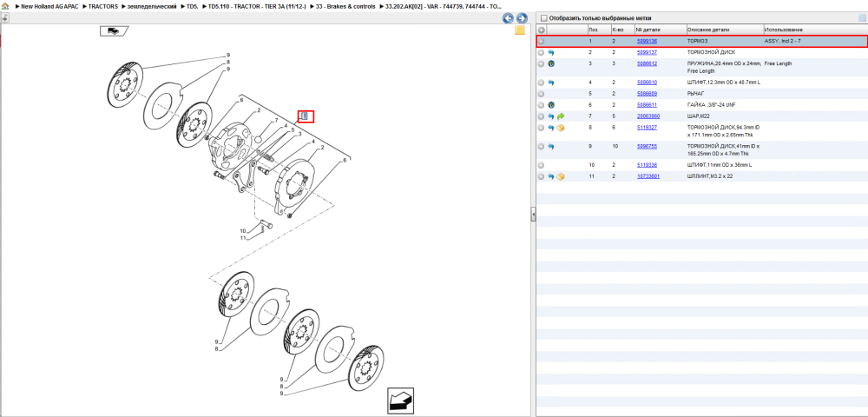The height and width of the screenshot is (417, 868).
Task: Sort by 'Использование' column header
Action: tap(815, 30)
